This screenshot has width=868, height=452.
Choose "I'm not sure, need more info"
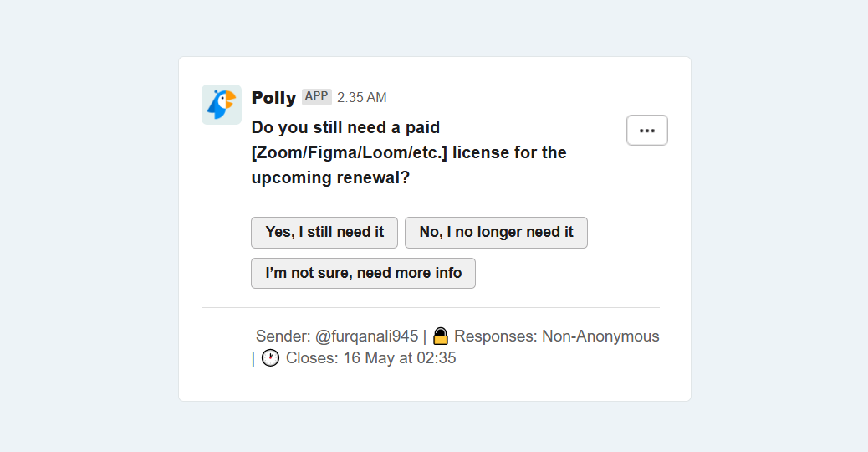pyautogui.click(x=363, y=273)
